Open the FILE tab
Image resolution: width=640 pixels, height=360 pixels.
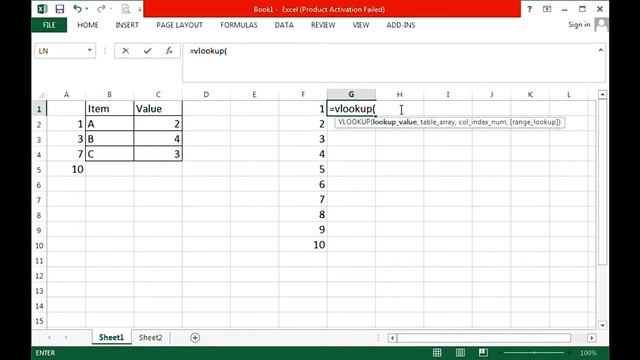pyautogui.click(x=49, y=25)
